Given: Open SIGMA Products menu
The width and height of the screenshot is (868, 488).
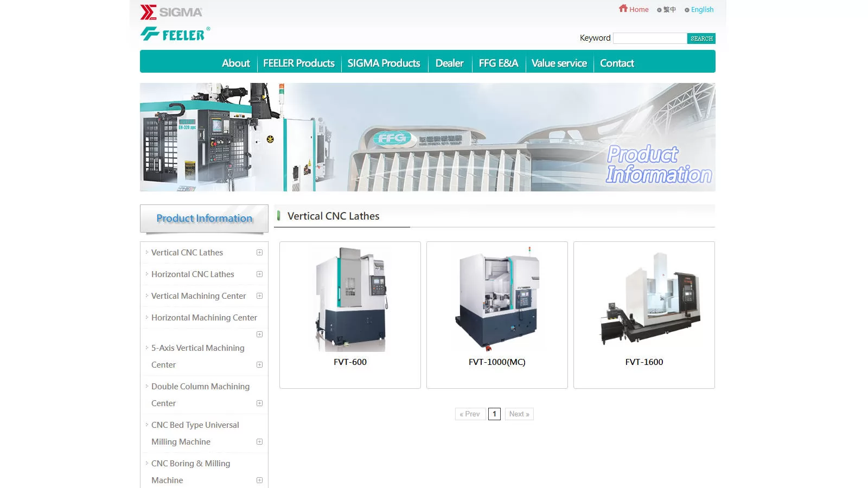Looking at the screenshot, I should pos(384,63).
